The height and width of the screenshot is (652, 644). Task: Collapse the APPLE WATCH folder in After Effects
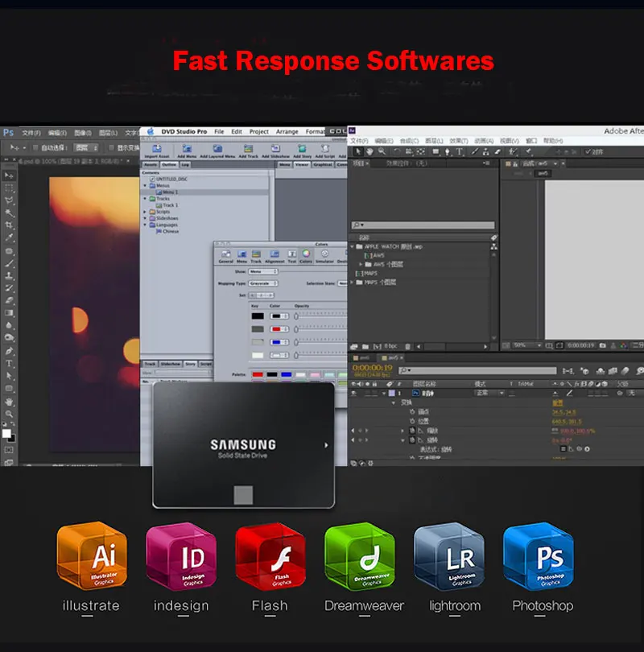tap(353, 246)
